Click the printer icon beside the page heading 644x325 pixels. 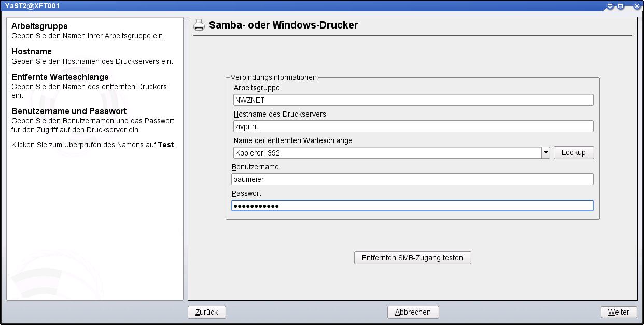coord(199,25)
